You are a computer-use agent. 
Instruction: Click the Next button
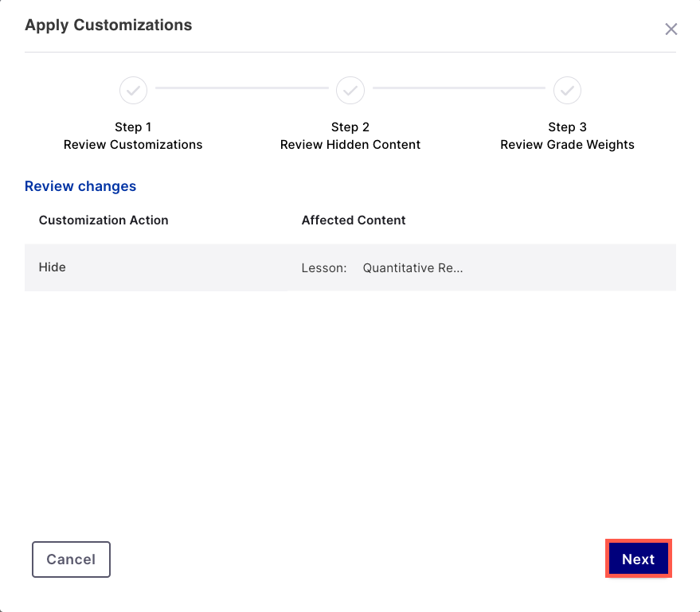tap(638, 559)
